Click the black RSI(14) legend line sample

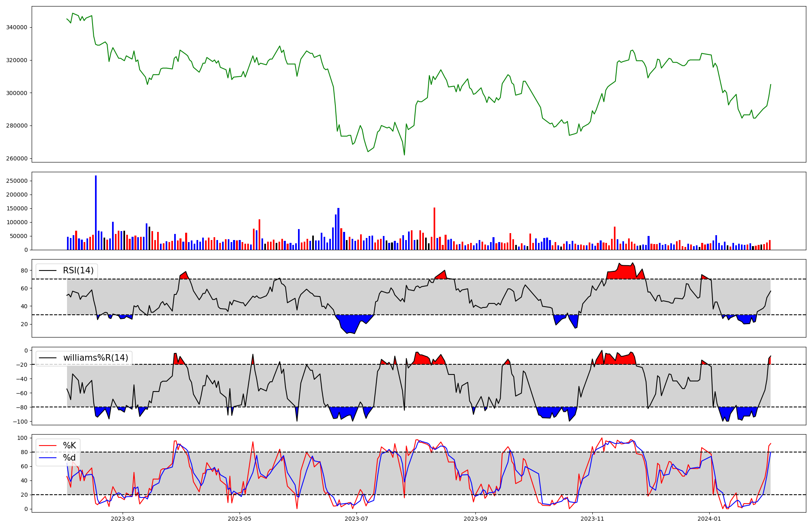[x=48, y=271]
